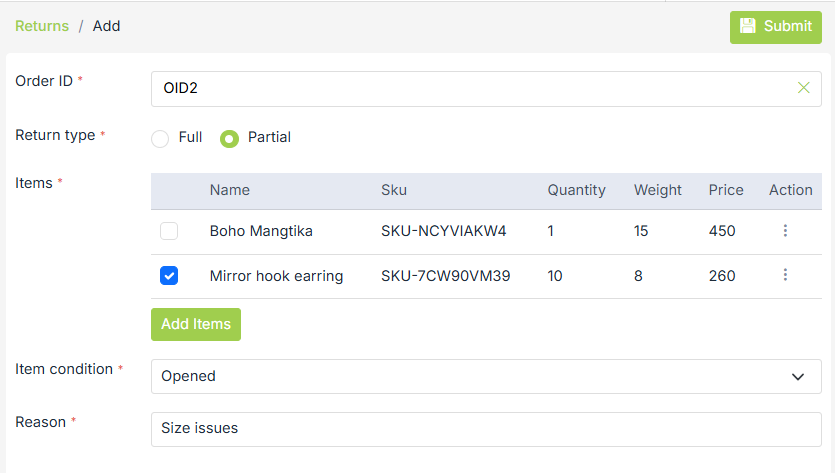Click the Quantity column header
The image size is (835, 473).
coord(576,190)
